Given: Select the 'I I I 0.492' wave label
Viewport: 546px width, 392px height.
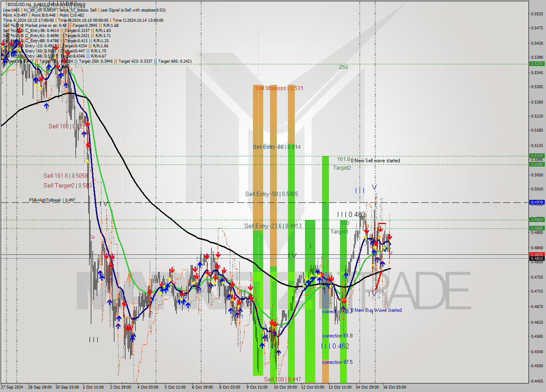Looking at the screenshot, I should tap(351, 214).
